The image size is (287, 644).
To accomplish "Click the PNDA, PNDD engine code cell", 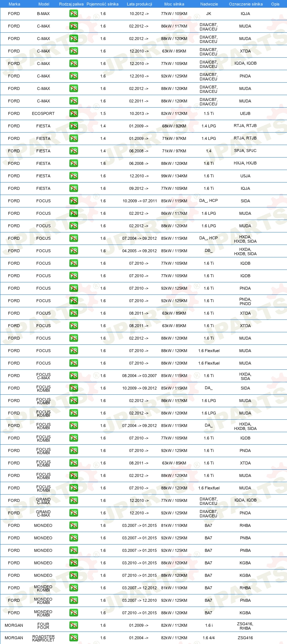I will [x=245, y=301].
